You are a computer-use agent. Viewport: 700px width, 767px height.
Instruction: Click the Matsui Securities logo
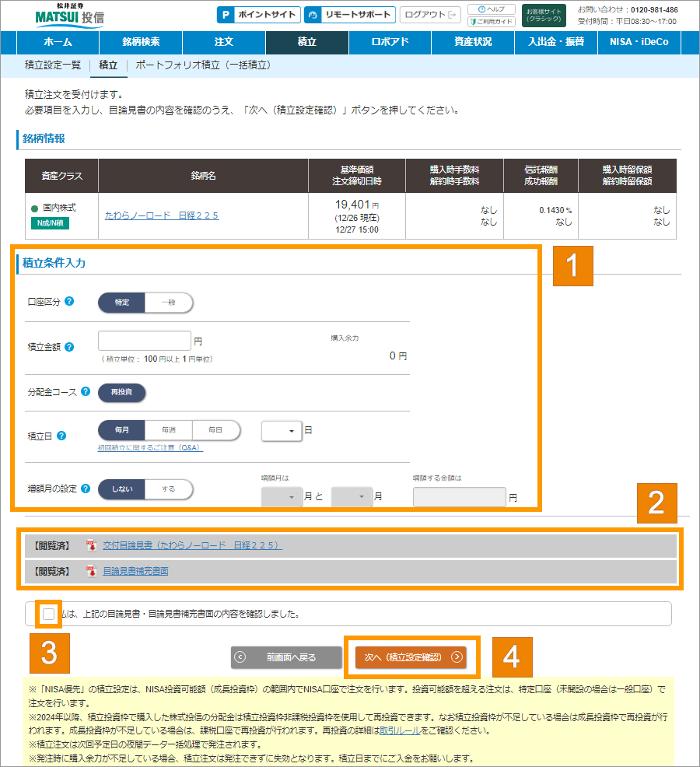point(69,15)
